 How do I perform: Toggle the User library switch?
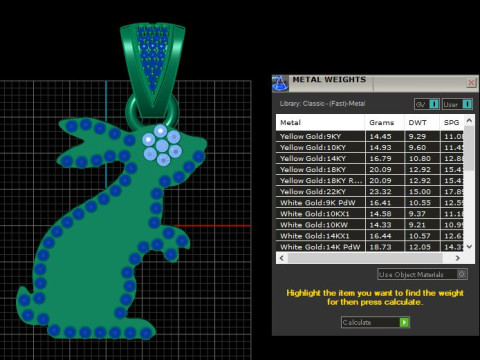458,104
